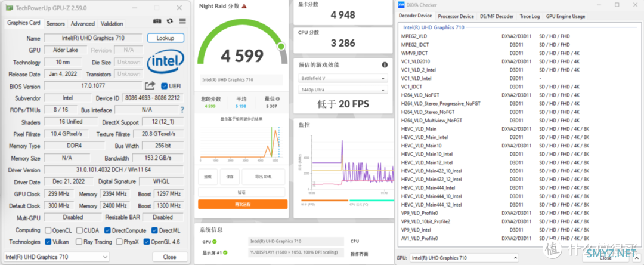Select the Trace Log tab
The height and width of the screenshot is (265, 644).
[x=530, y=16]
